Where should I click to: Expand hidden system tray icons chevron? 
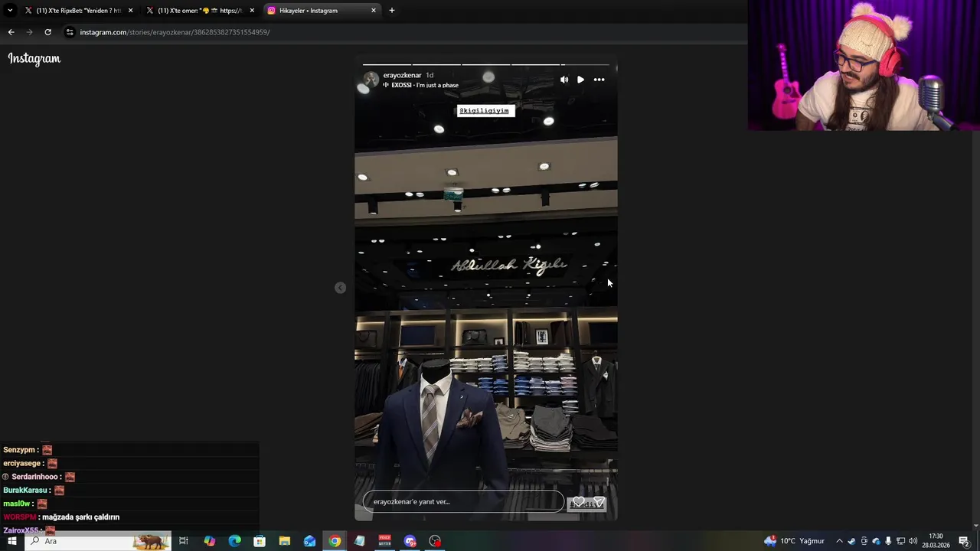pos(839,541)
